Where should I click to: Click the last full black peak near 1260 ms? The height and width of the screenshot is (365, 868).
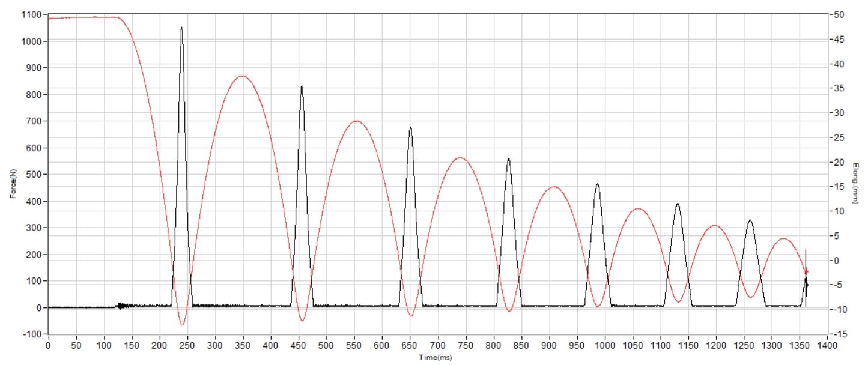tap(750, 221)
